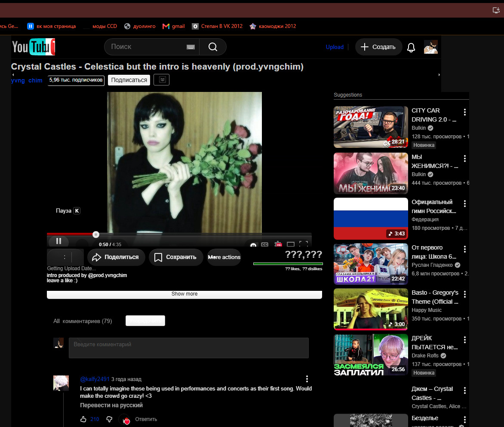The height and width of the screenshot is (427, 504).
Task: Open bookmark моды CCD
Action: point(100,26)
